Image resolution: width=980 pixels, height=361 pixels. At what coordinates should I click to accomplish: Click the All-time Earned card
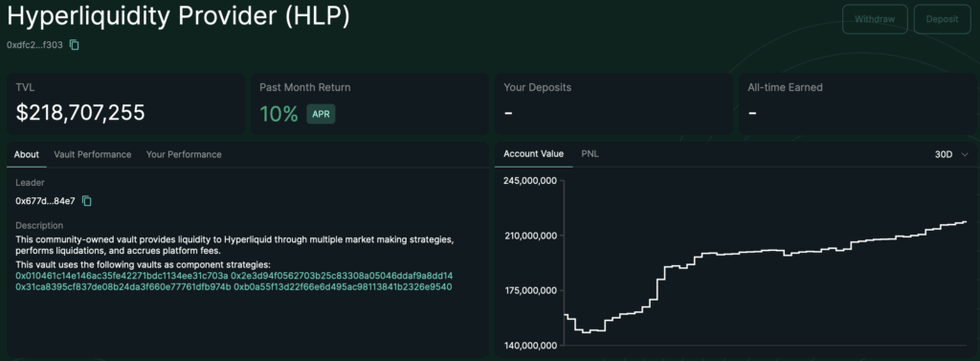(857, 103)
